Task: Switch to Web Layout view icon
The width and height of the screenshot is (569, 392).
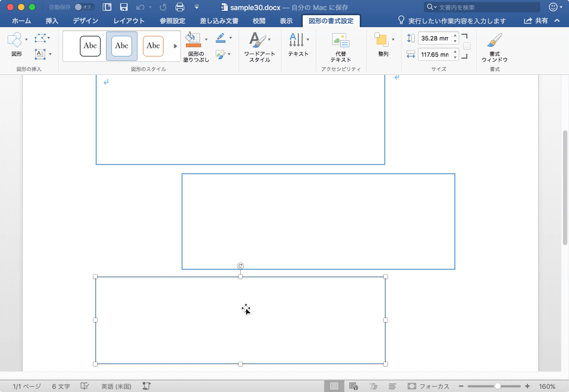Action: [353, 386]
